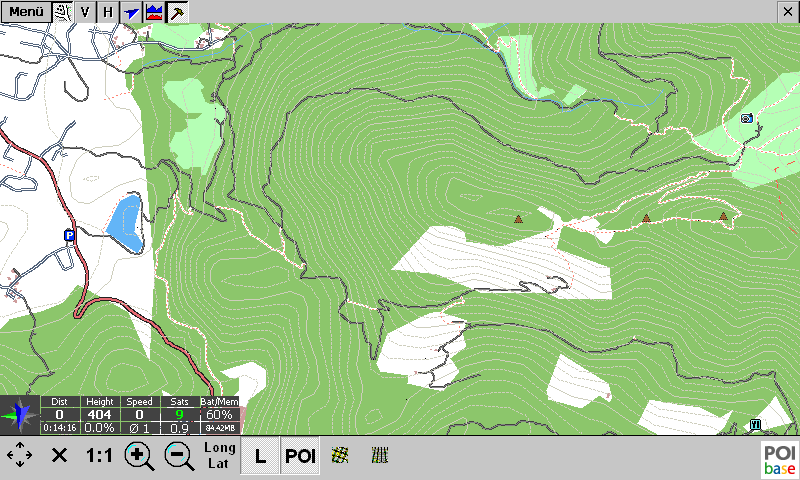Open the Menü button
The width and height of the screenshot is (800, 480).
pos(26,12)
